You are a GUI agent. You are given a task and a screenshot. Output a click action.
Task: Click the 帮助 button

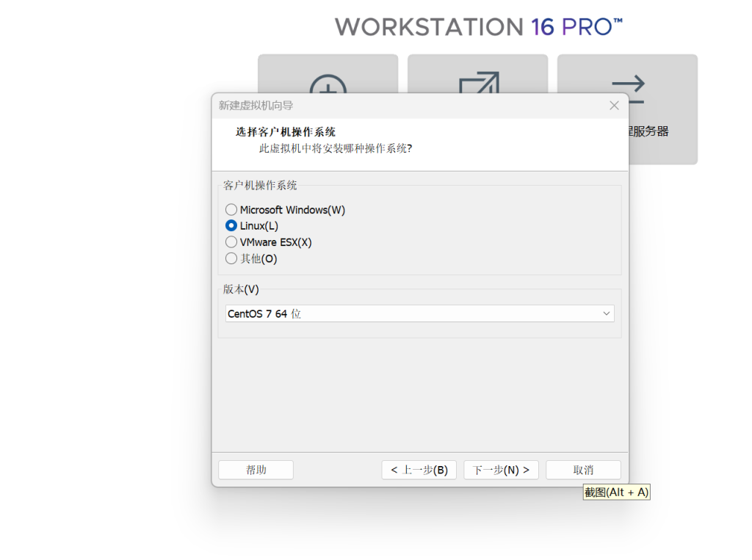pos(256,470)
